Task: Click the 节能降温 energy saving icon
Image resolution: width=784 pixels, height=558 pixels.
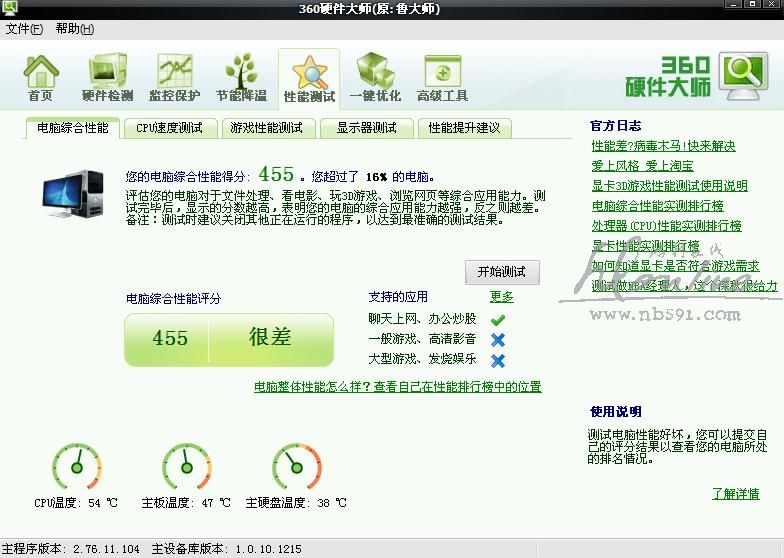Action: tap(241, 78)
